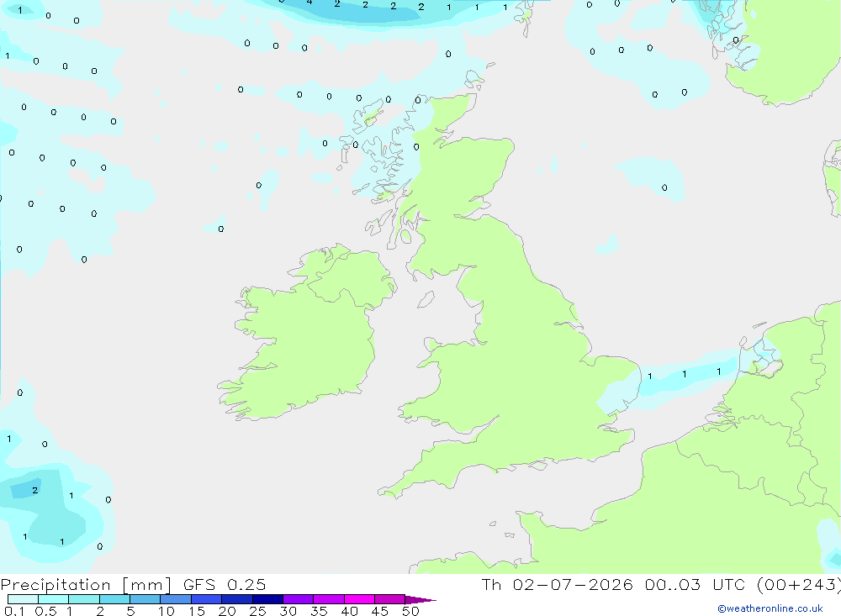
Task: Click the "2" value in patch southwest of Ireland
Action: [34, 490]
